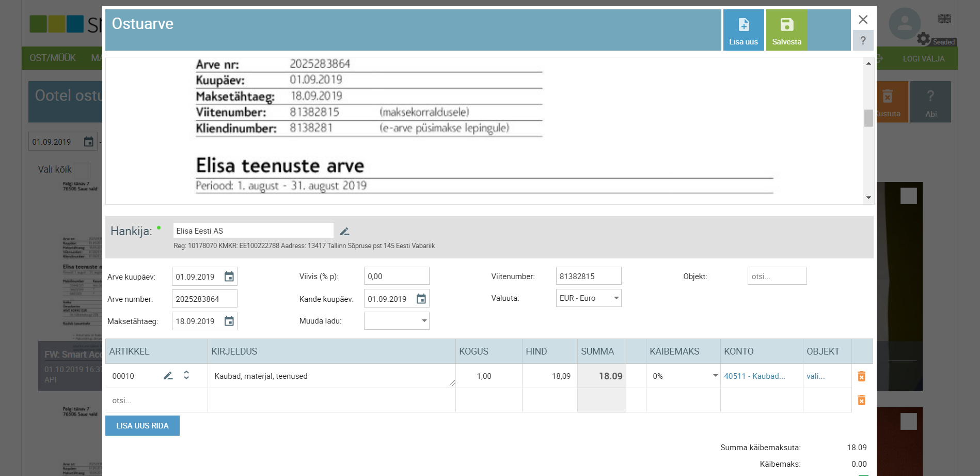Open the Valuuta EUR - Euro dropdown

point(589,298)
